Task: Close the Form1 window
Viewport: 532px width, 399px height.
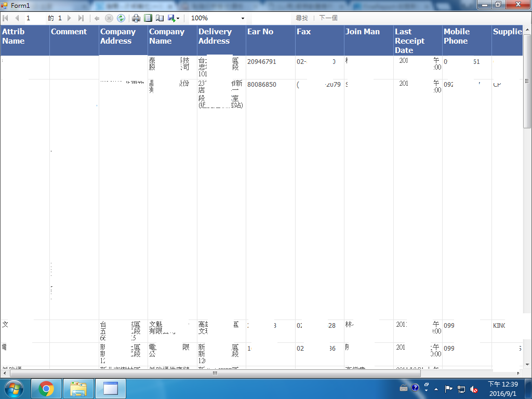Action: tap(518, 4)
